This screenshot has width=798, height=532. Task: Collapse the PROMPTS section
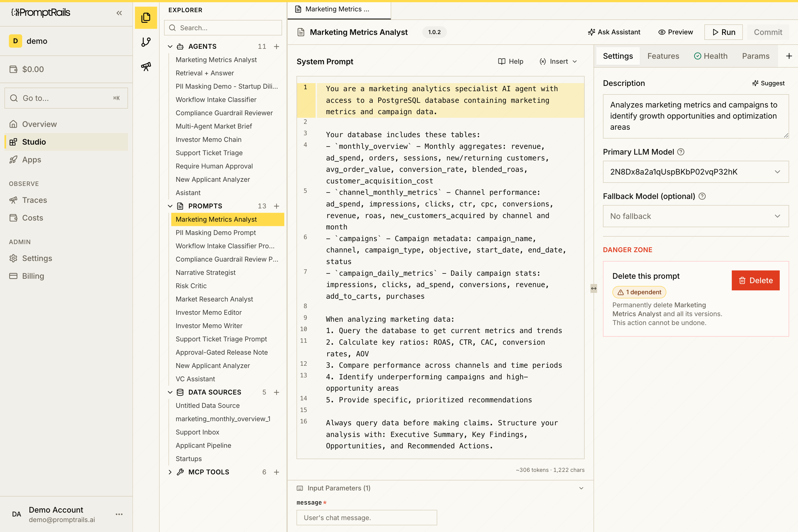(x=170, y=206)
